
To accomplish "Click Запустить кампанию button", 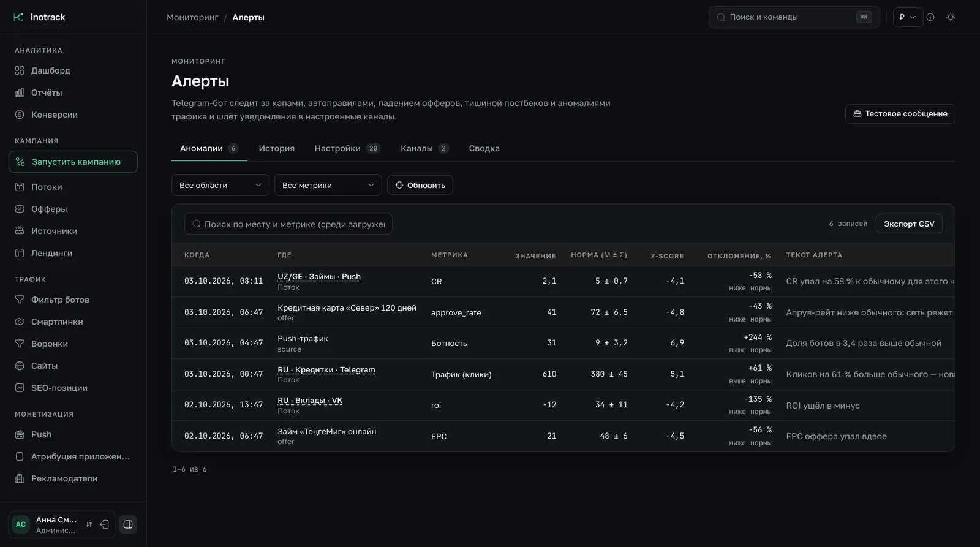I will point(73,162).
